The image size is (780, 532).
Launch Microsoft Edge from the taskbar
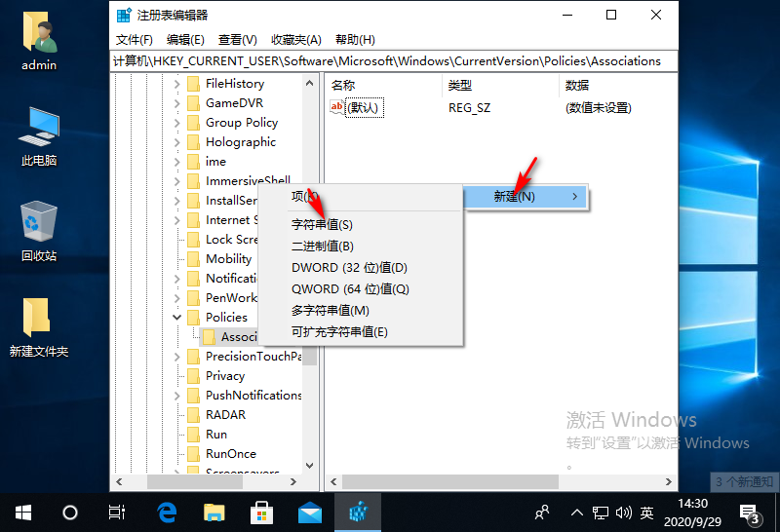[167, 513]
